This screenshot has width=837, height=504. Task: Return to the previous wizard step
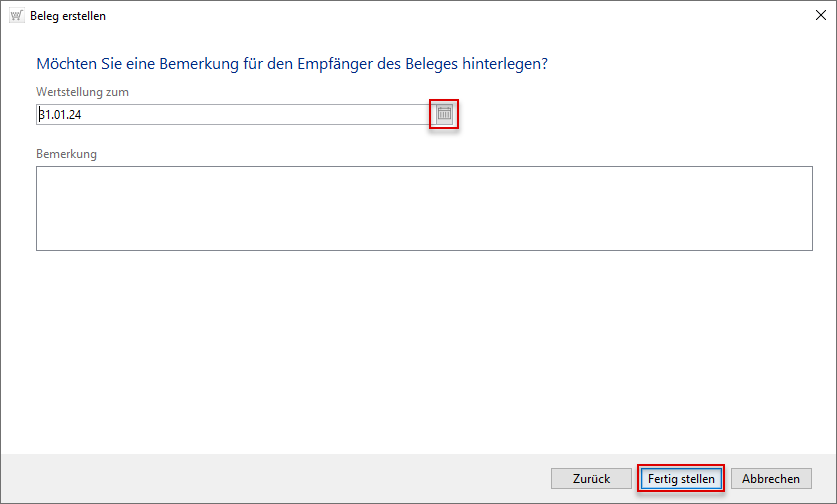point(591,479)
